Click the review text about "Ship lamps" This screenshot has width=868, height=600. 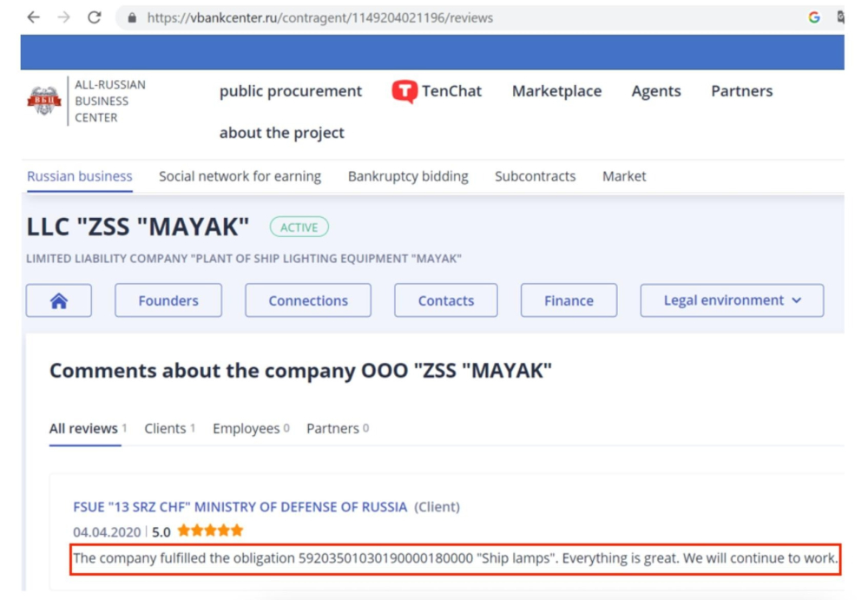[x=455, y=558]
